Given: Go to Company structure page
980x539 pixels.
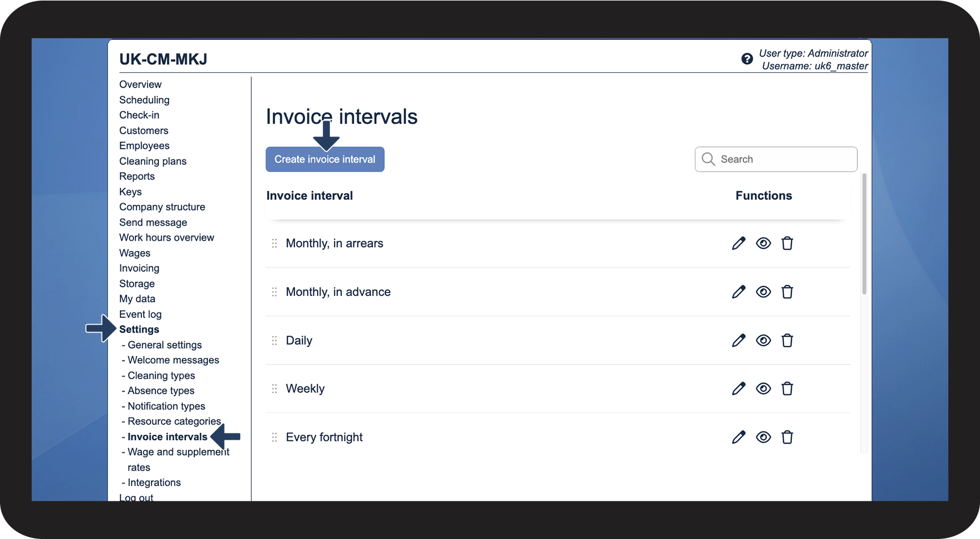Looking at the screenshot, I should coord(162,207).
